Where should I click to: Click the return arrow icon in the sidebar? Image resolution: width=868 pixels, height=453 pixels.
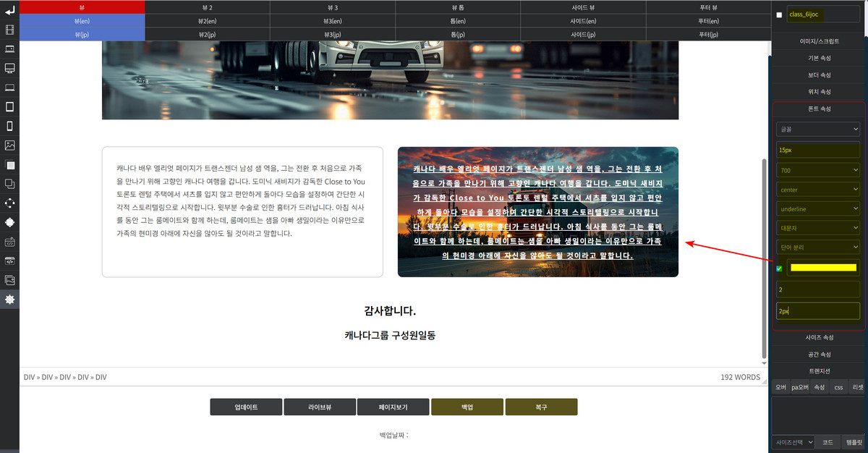click(x=9, y=10)
